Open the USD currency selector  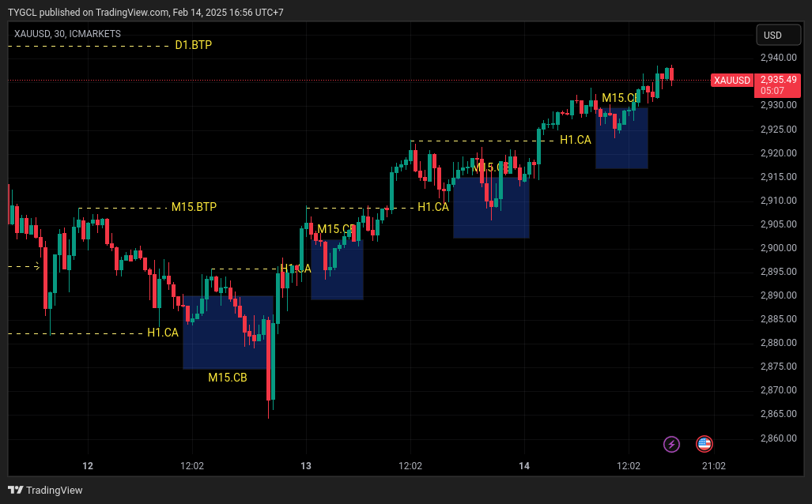pyautogui.click(x=778, y=36)
